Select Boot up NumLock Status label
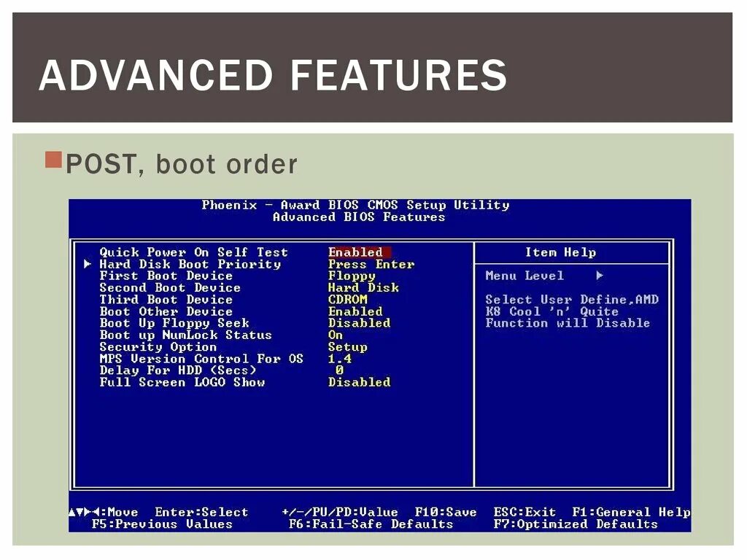The width and height of the screenshot is (747, 560). (x=185, y=335)
